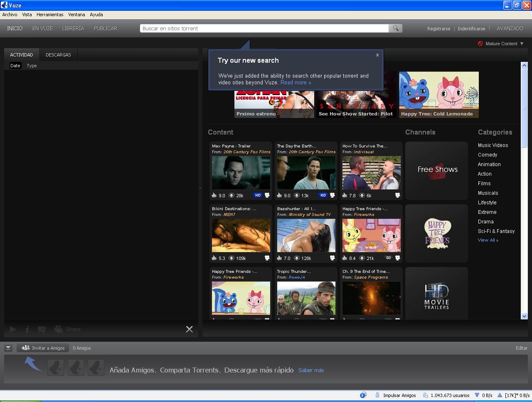Viewport: 532px width, 402px height.
Task: Select the DESCARGAS tab
Action: 58,55
